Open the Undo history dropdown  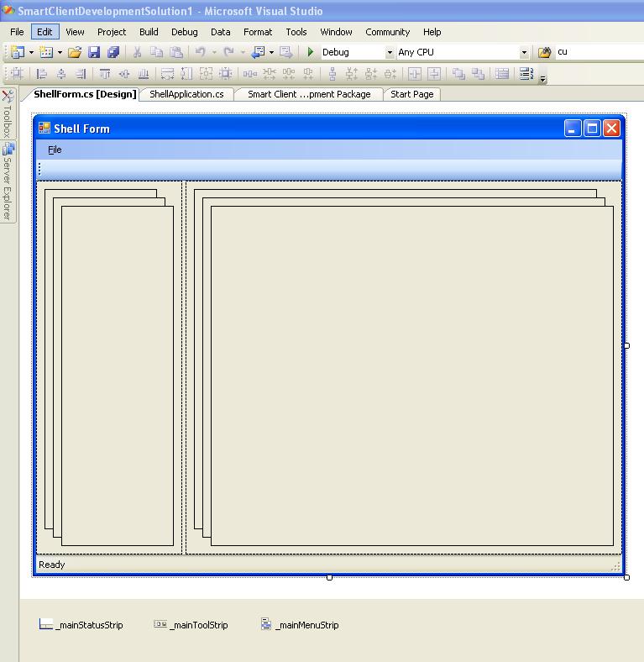tap(214, 52)
